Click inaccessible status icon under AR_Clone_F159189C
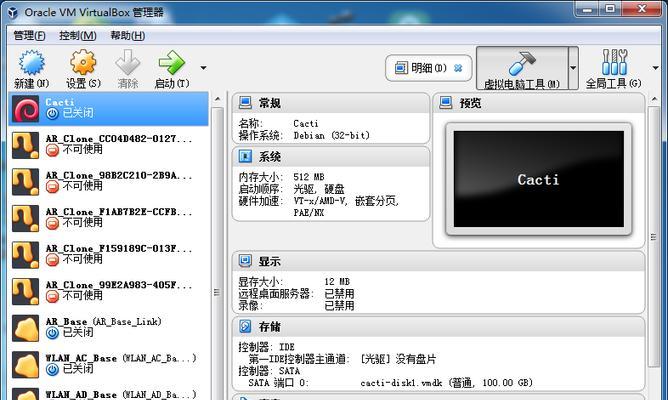The height and width of the screenshot is (400, 668). (52, 260)
